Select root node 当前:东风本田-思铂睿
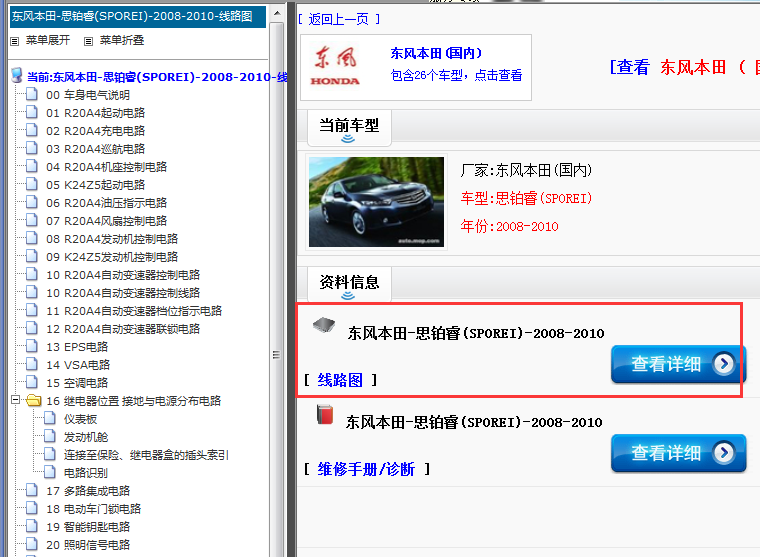The width and height of the screenshot is (760, 557). click(157, 77)
